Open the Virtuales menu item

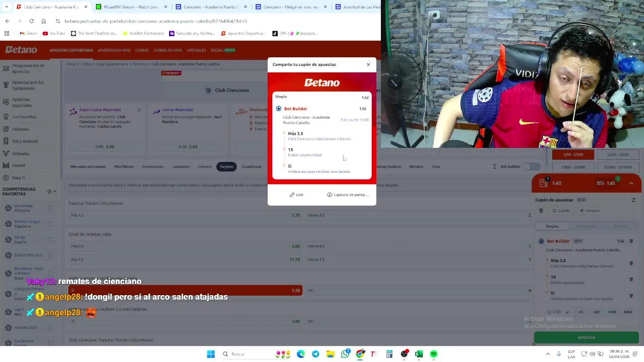pos(196,50)
